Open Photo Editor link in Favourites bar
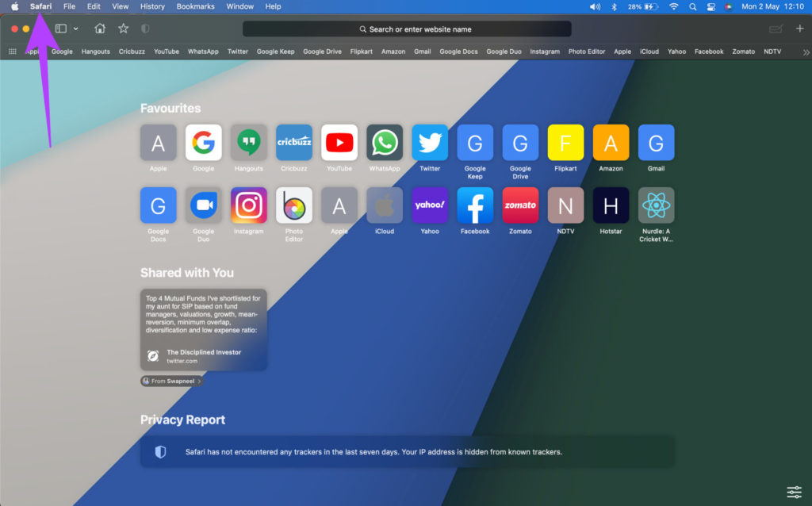 [587, 52]
